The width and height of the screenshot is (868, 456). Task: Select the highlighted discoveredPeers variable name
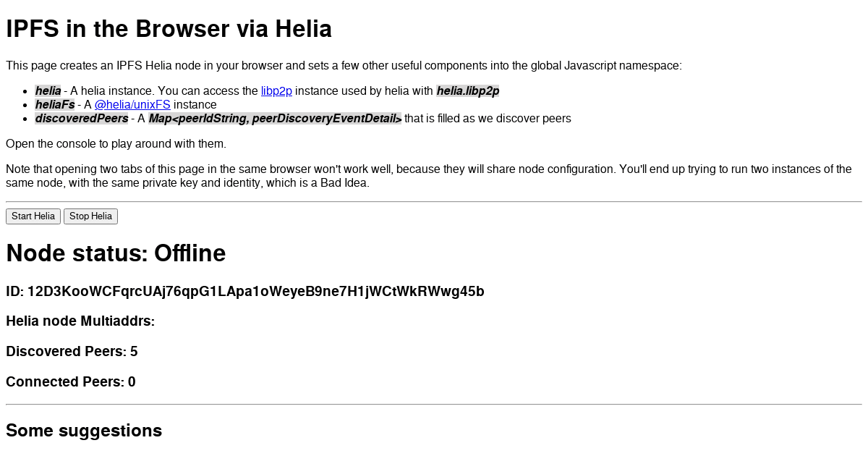(81, 118)
